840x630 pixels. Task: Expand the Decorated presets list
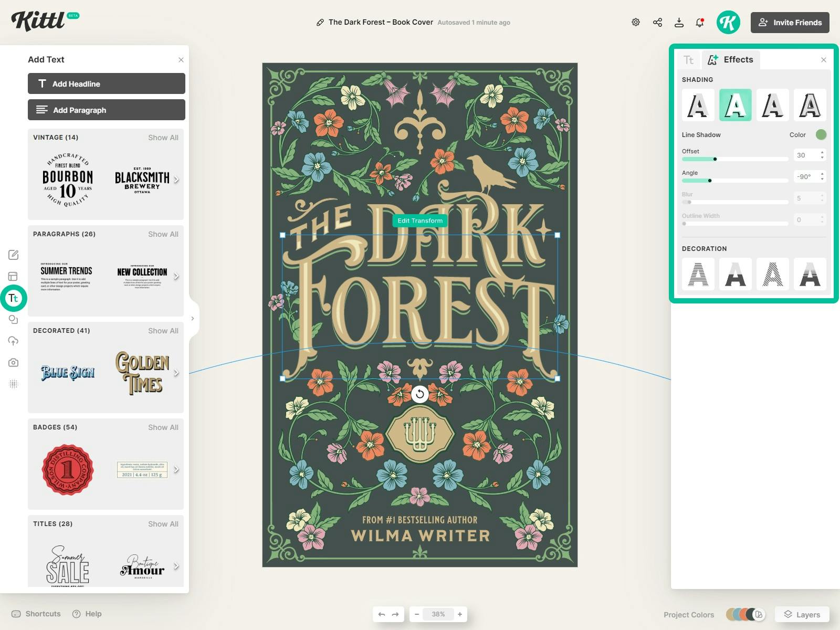point(163,331)
